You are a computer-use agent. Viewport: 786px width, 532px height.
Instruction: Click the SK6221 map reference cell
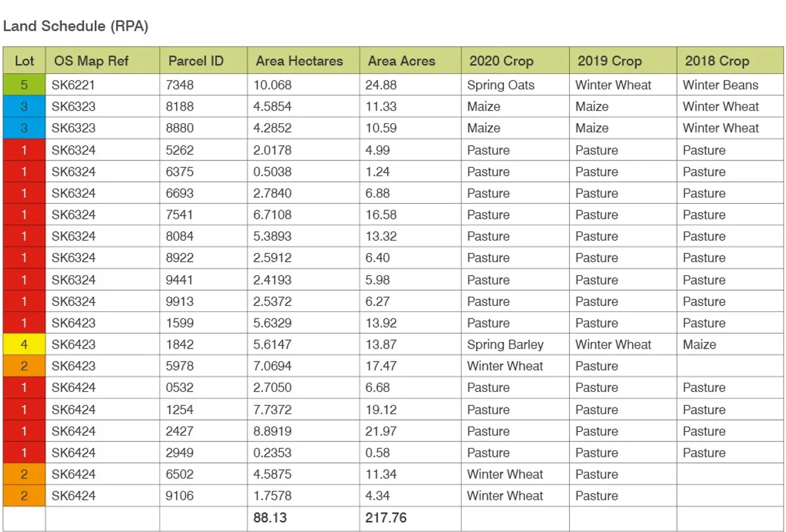[x=103, y=85]
